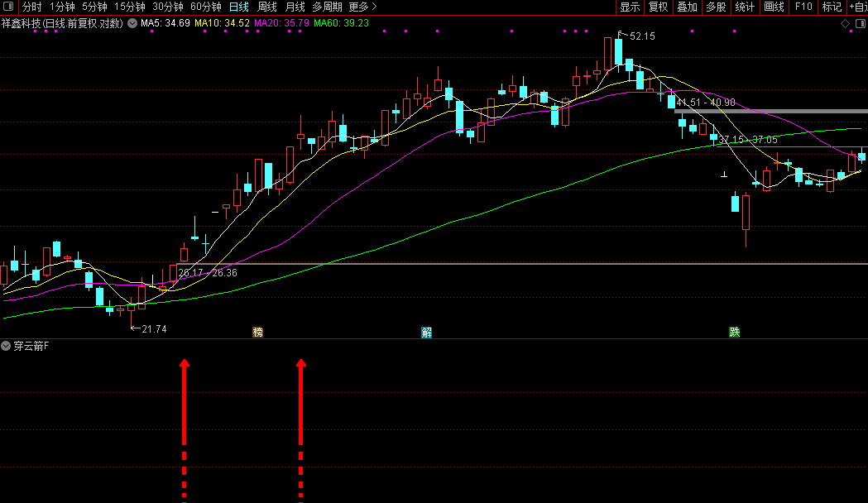The height and width of the screenshot is (503, 868).
Task: Click the 21.74 low price label
Action: click(x=154, y=329)
